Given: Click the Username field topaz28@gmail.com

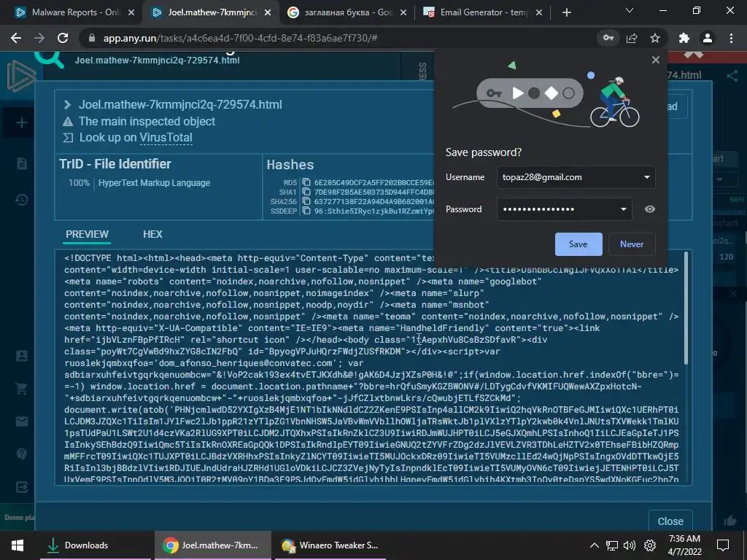Looking at the screenshot, I should tap(576, 177).
